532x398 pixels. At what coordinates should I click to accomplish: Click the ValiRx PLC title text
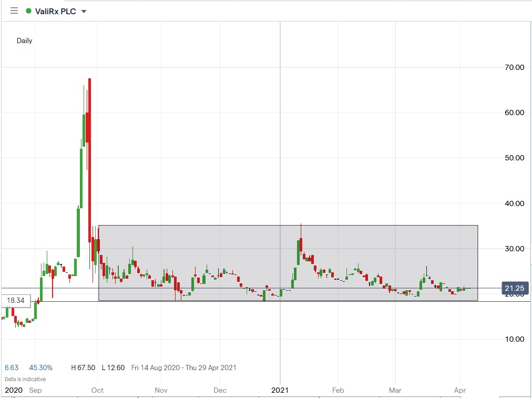click(55, 10)
